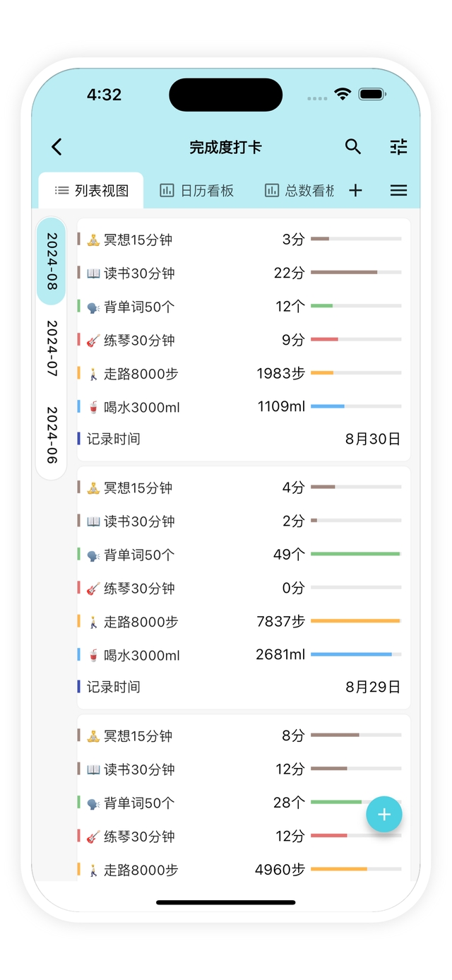Add a new view tab with plus icon
This screenshot has height=980, width=452.
point(355,191)
